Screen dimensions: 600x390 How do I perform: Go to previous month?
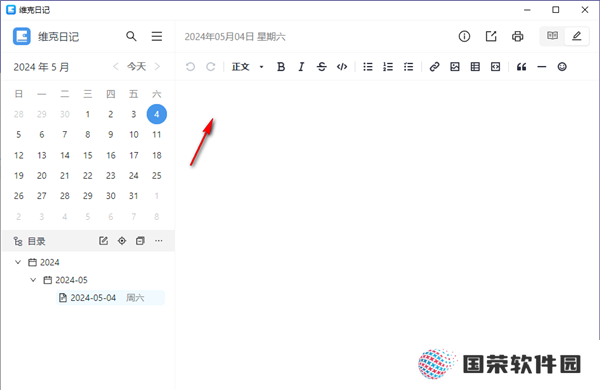[116, 67]
